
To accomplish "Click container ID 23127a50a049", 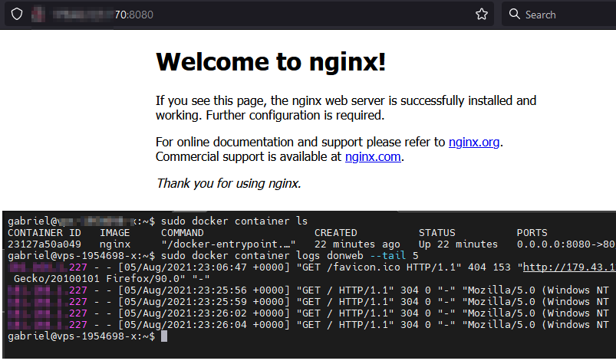I will point(44,244).
